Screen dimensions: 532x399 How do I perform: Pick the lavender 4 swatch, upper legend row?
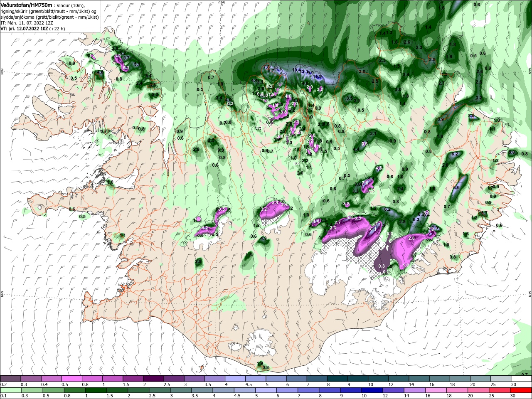click(235, 379)
